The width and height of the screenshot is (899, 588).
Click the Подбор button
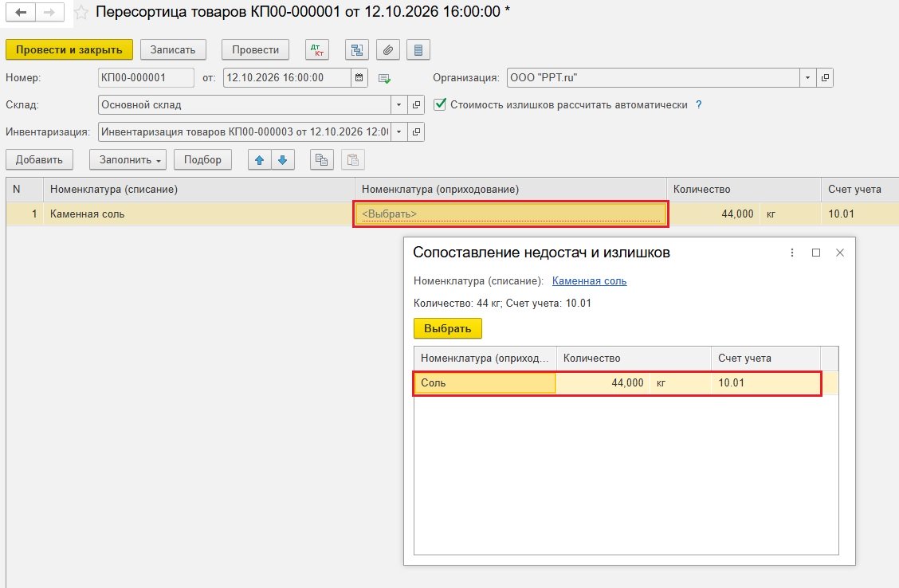coord(202,160)
